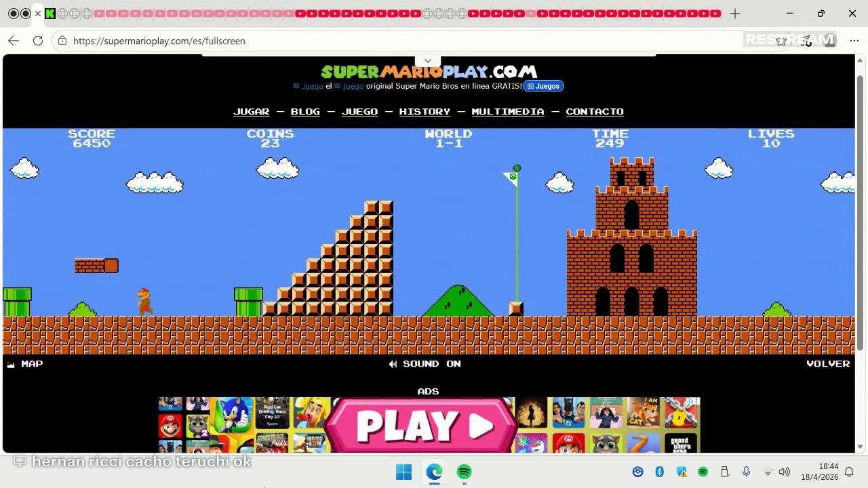Reload the page with the refresh icon
868x488 pixels.
tap(38, 41)
